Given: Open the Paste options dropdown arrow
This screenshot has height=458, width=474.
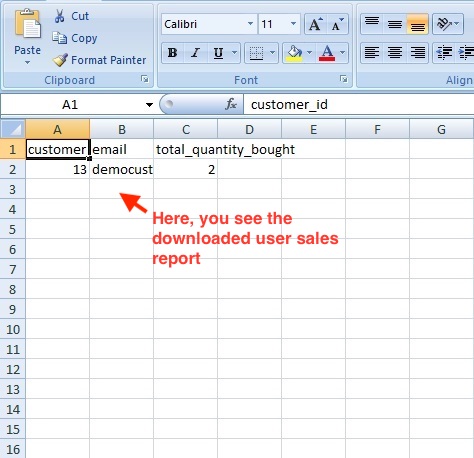Looking at the screenshot, I should 27,62.
